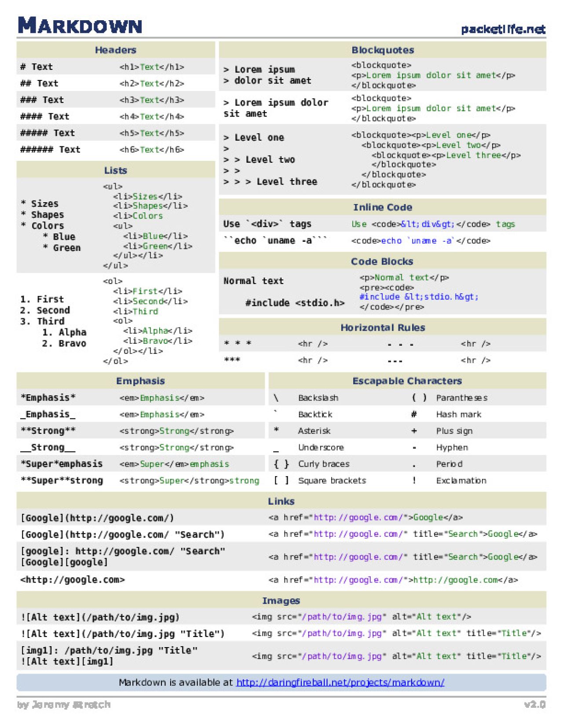
Task: Click the '## Text' header example
Action: tap(39, 83)
